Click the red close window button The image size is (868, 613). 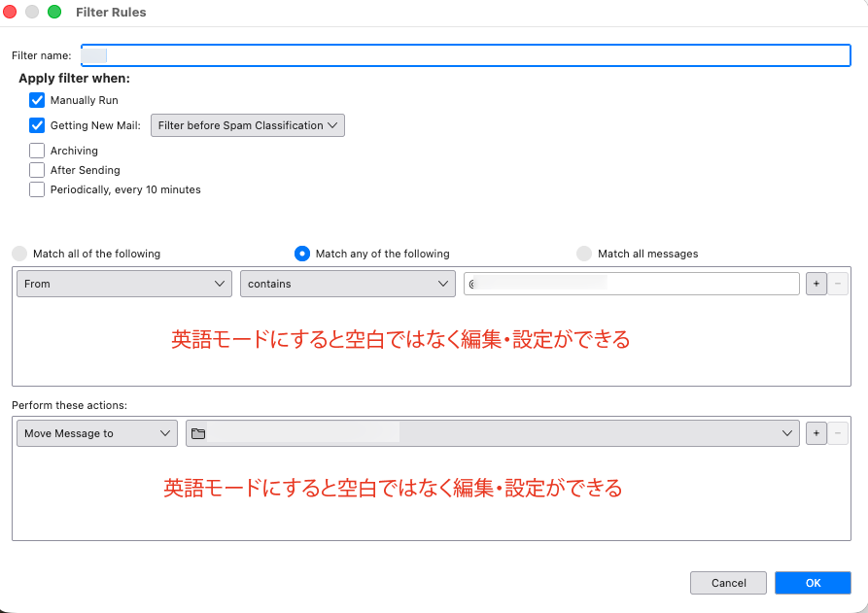[x=11, y=12]
